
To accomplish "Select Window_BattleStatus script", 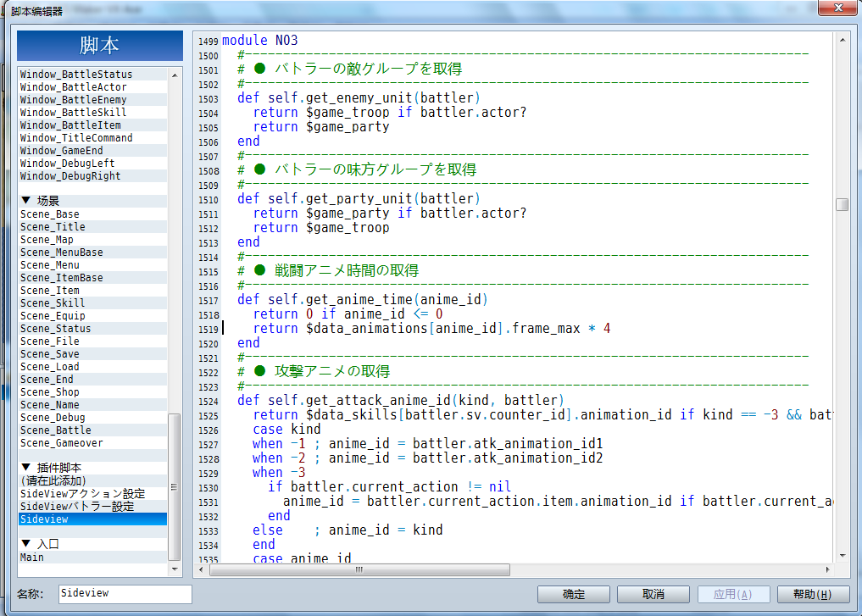I will [x=93, y=75].
